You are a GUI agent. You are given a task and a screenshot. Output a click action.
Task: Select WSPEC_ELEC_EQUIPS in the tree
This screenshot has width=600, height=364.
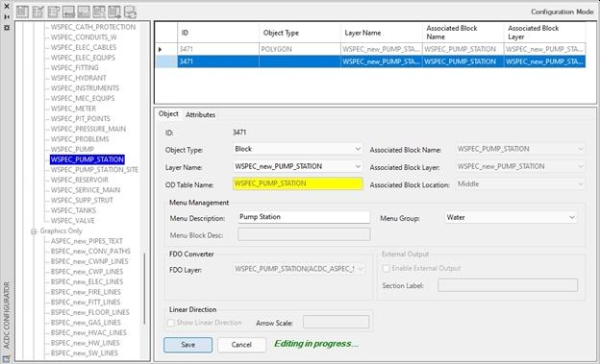(x=83, y=58)
